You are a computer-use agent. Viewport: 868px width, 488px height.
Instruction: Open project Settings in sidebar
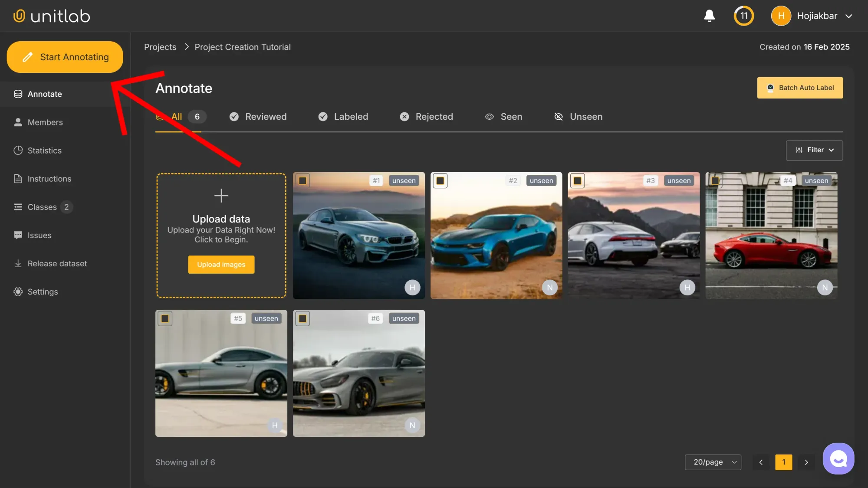coord(43,291)
